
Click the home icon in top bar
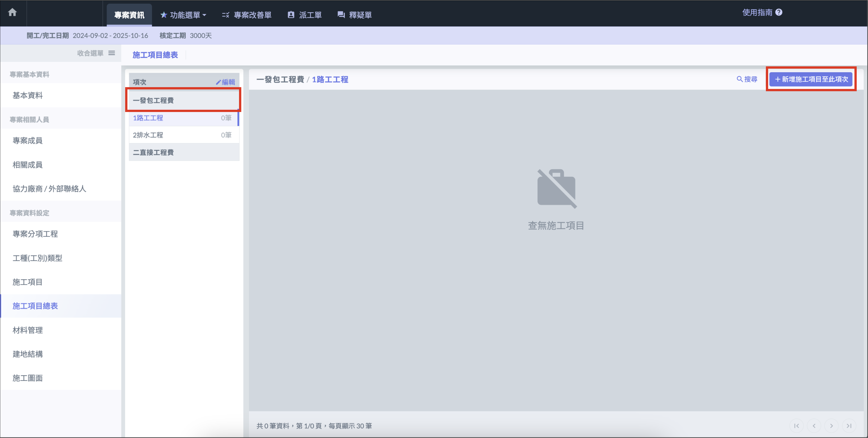click(12, 12)
